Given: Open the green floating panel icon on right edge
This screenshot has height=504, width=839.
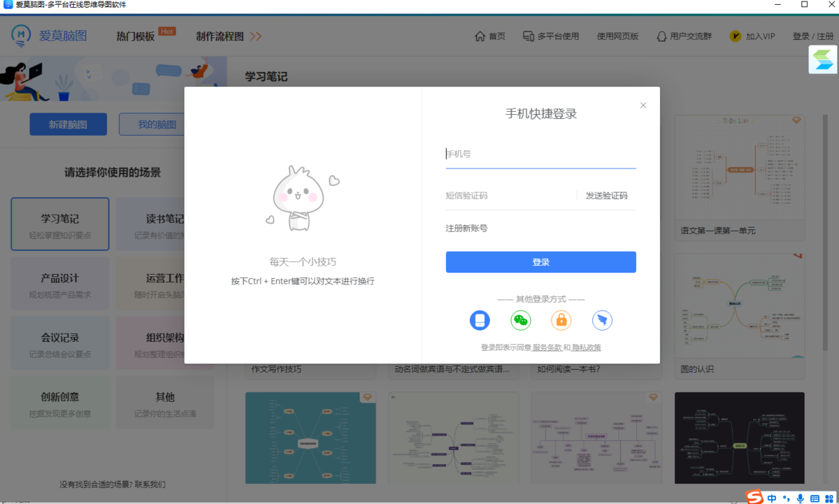Looking at the screenshot, I should pos(823,59).
